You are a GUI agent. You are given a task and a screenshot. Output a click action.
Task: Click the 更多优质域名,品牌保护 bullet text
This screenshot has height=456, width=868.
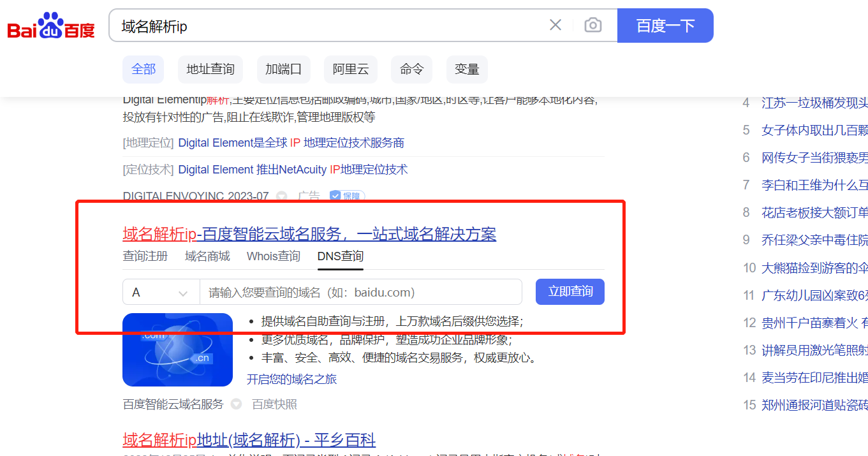386,340
